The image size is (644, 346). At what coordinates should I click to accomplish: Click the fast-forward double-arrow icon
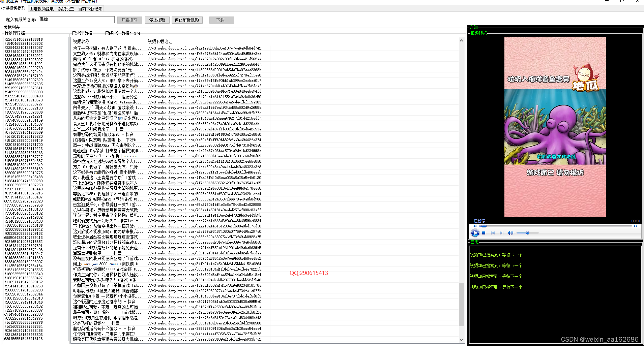[636, 226]
